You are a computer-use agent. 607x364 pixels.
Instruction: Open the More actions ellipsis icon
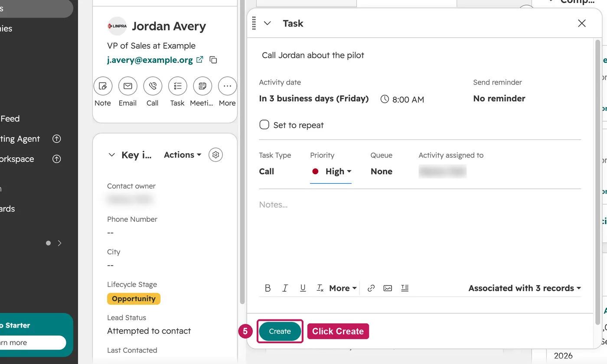[227, 86]
